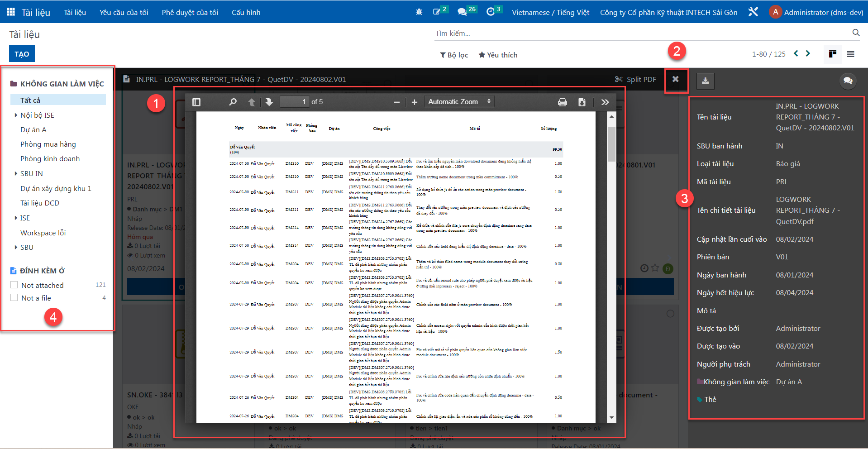The height and width of the screenshot is (449, 868).
Task: Open the Yêu thích favorites dropdown
Action: coord(498,55)
